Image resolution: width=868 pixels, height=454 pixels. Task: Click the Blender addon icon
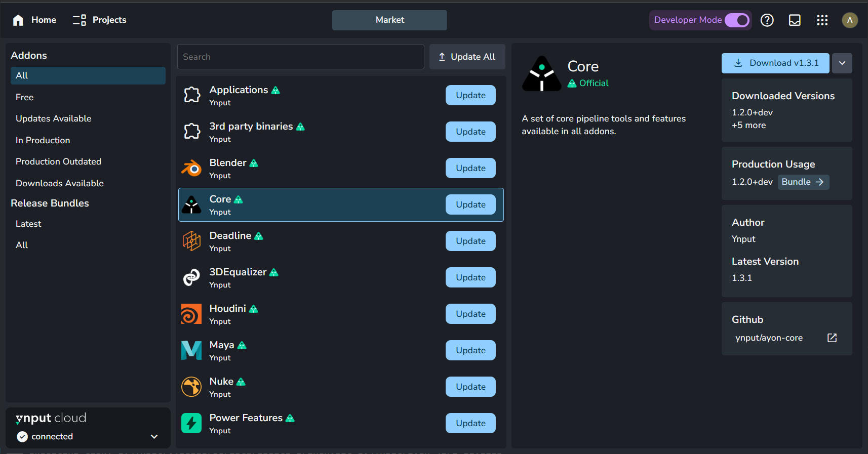click(191, 168)
